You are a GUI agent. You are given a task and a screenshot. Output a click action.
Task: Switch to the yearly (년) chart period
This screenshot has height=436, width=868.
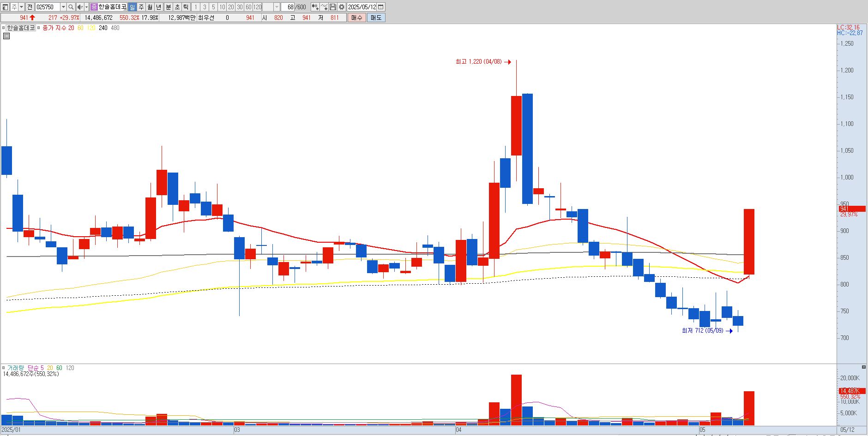[159, 7]
